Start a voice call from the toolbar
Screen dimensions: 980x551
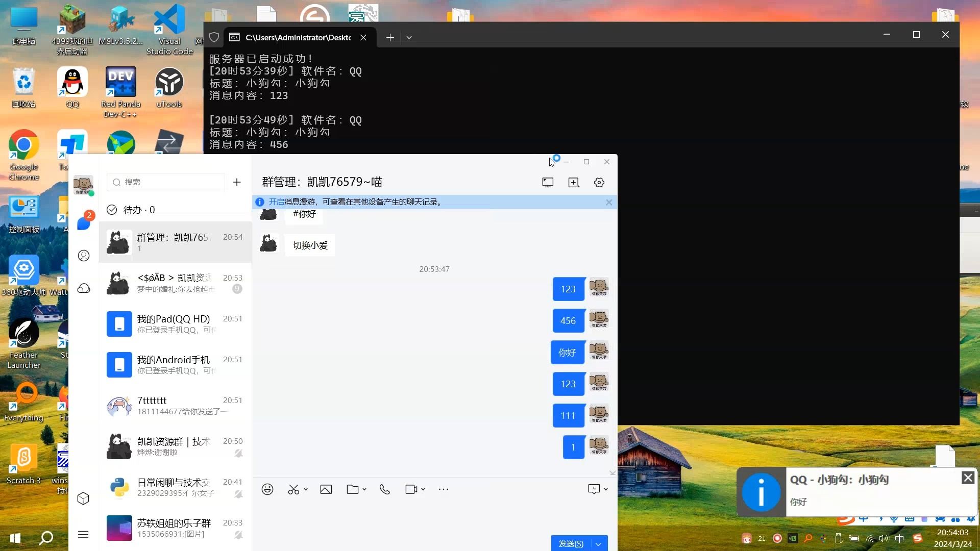coord(384,489)
